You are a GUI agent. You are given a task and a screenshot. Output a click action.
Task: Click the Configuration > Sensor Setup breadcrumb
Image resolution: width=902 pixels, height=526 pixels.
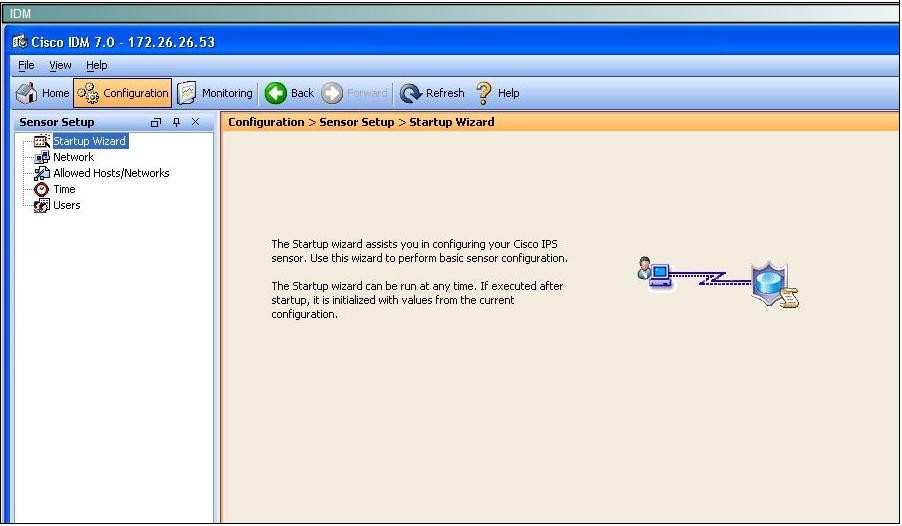(311, 122)
